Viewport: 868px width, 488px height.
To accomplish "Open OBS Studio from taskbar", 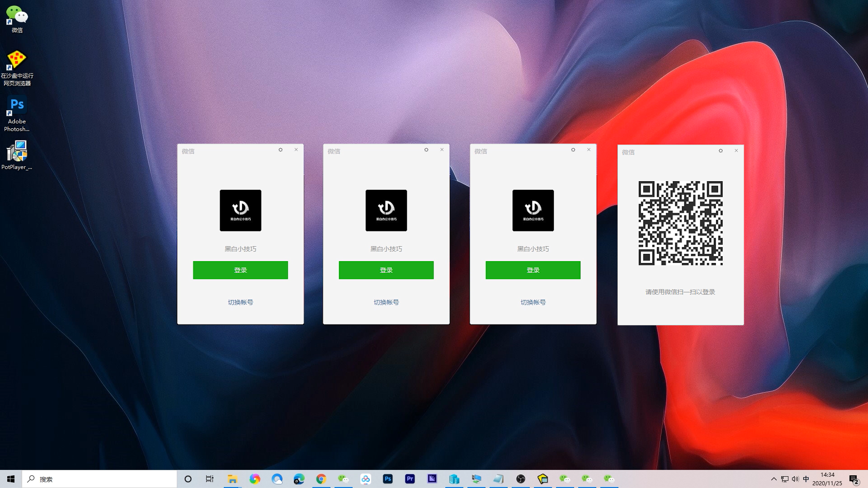I will coord(520,479).
